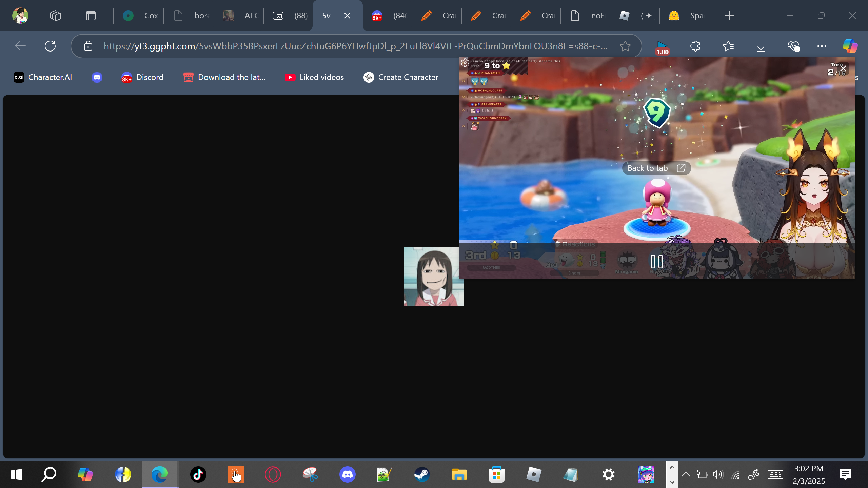The width and height of the screenshot is (868, 488).
Task: Open Edge Settings and more menu
Action: pos(822,46)
